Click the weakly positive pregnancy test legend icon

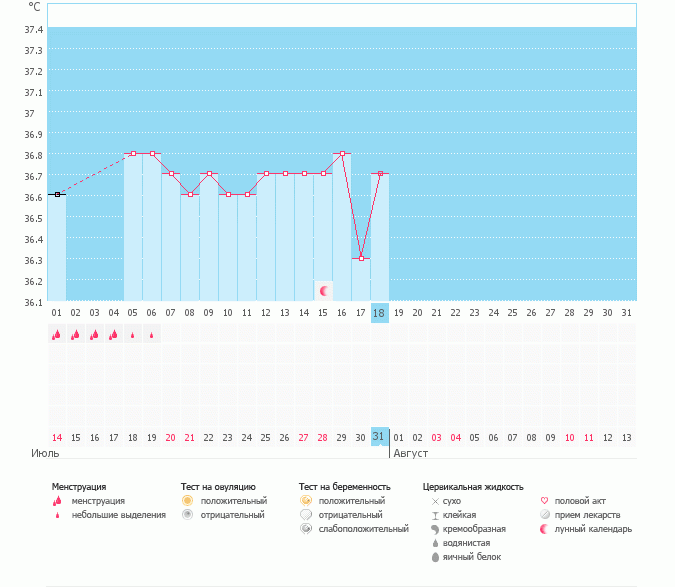(x=305, y=529)
